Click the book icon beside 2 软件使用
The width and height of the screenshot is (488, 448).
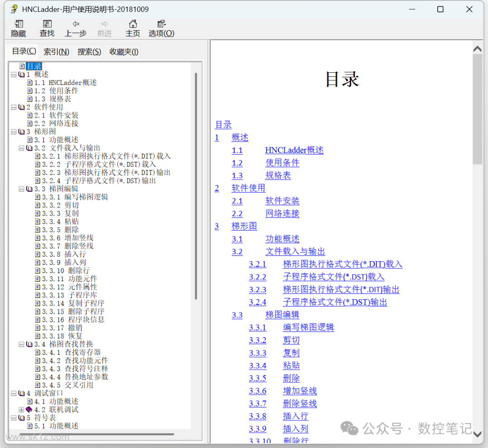22,107
